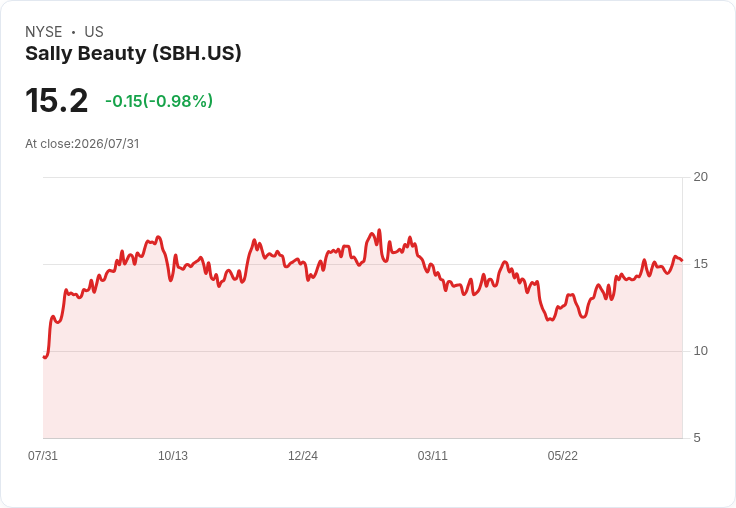Click the 20 y-axis price label

point(700,177)
